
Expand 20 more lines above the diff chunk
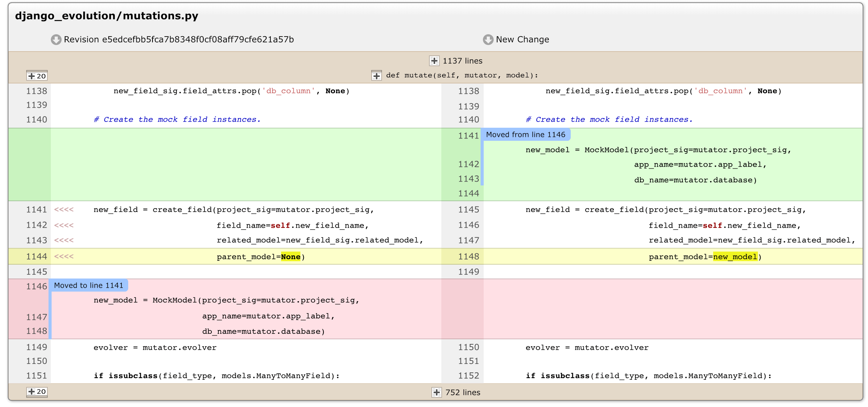37,75
